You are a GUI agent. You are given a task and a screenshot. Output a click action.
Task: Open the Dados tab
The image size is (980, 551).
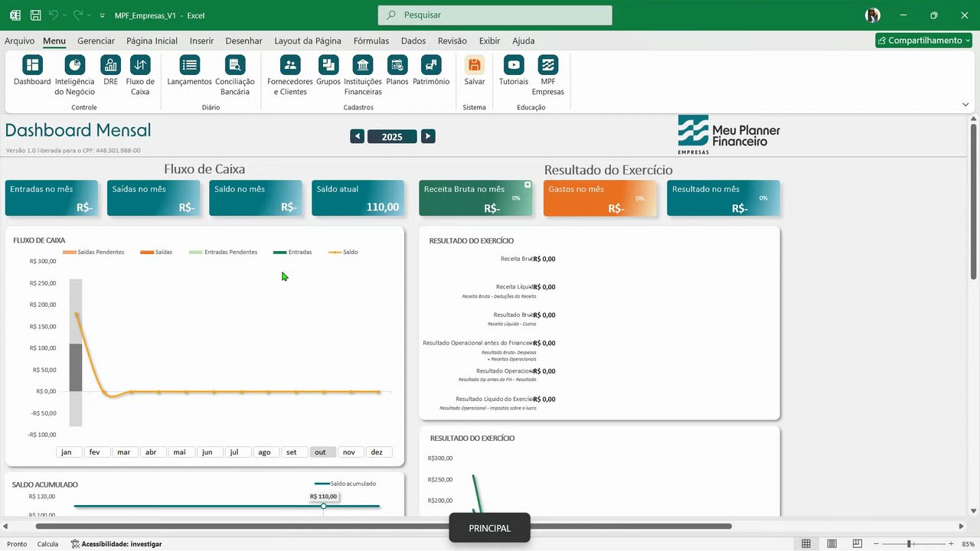(413, 41)
